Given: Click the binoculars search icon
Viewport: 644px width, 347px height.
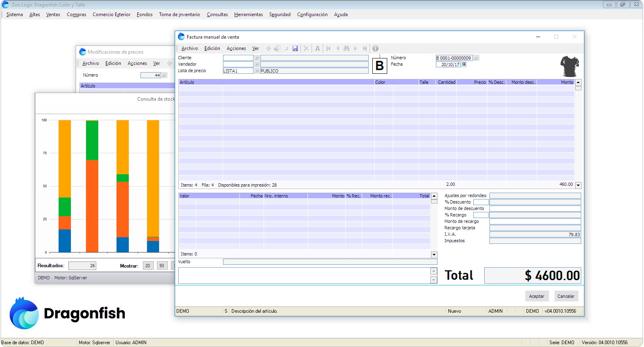Looking at the screenshot, I should [x=347, y=48].
